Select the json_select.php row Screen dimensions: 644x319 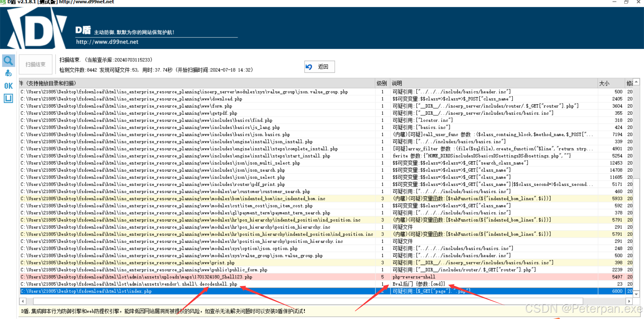326,177
